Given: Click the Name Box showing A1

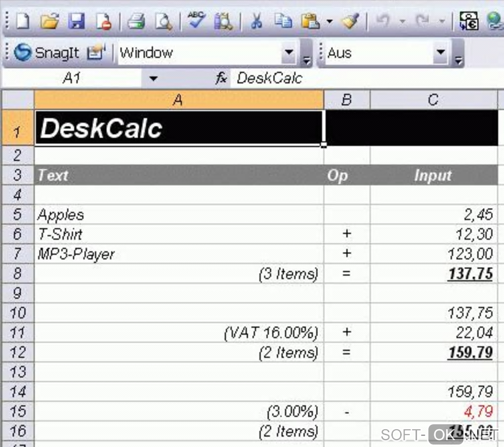Looking at the screenshot, I should point(72,78).
